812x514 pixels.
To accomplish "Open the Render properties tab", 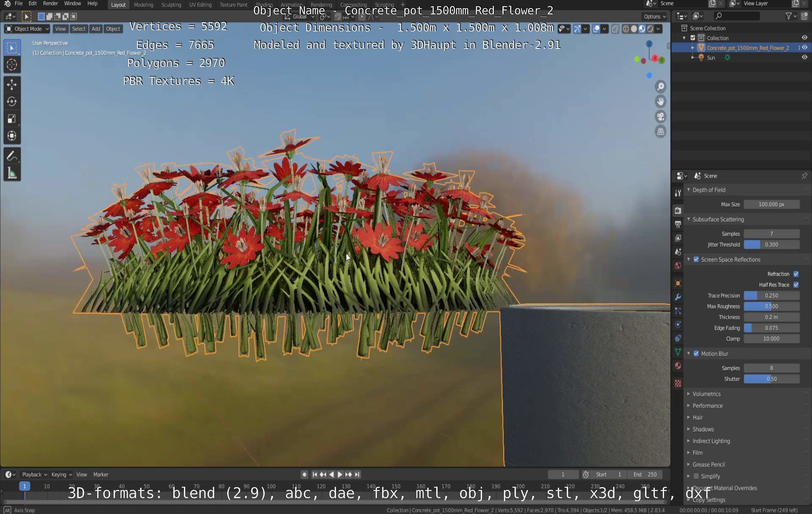I will point(678,210).
